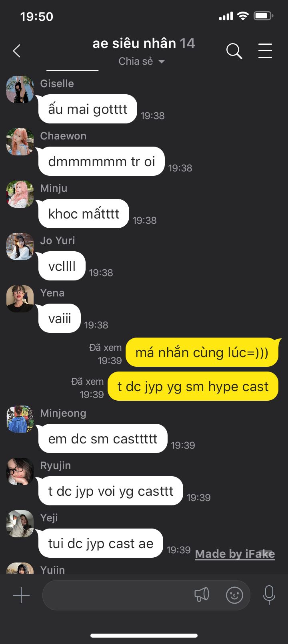Open Chaewon's avatar

20,142
